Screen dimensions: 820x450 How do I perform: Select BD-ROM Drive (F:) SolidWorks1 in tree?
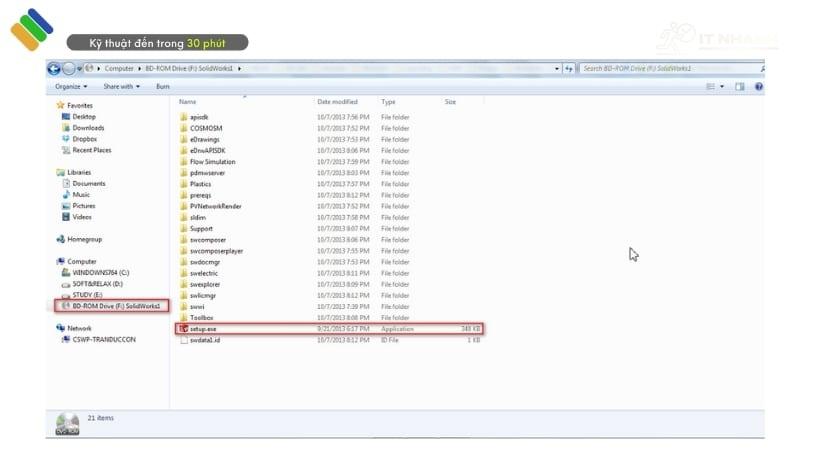point(116,306)
